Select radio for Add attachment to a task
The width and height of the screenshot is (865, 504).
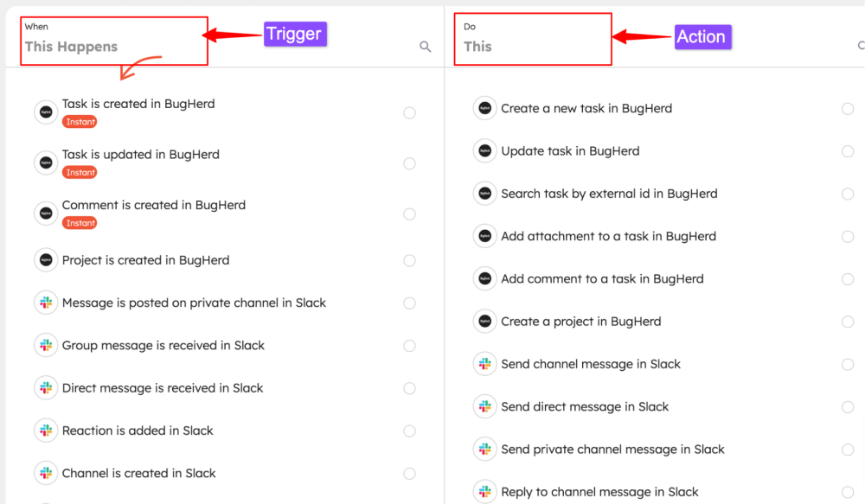click(x=848, y=236)
